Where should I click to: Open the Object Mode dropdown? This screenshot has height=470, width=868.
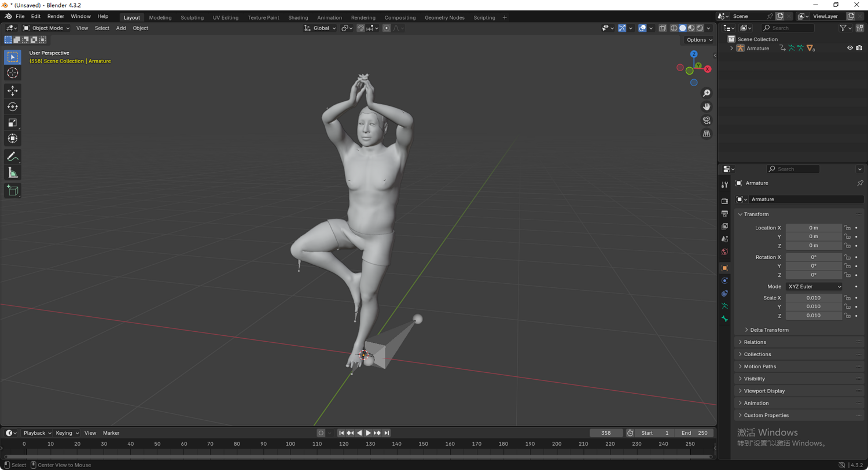(46, 28)
